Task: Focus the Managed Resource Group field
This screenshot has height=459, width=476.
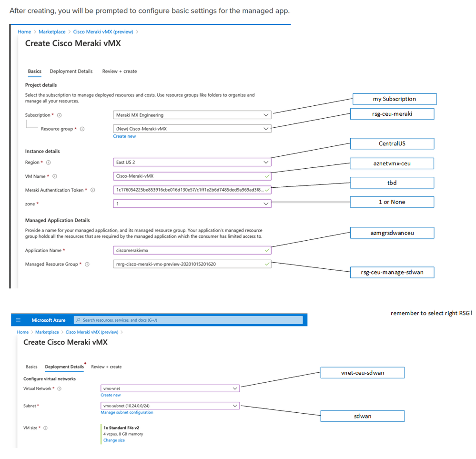Action: (192, 264)
